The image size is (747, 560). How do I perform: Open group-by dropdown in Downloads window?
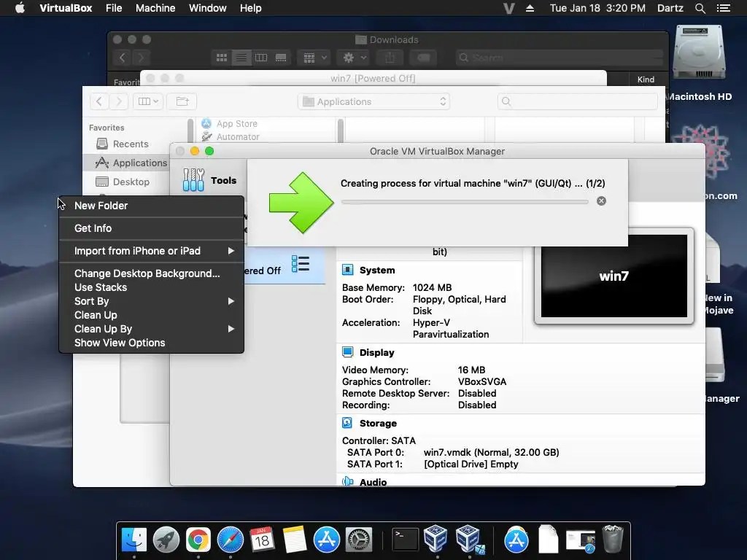point(314,58)
